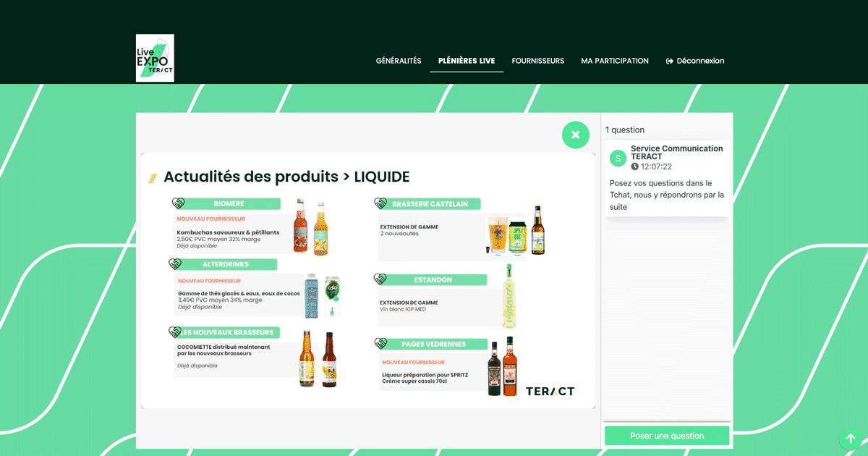Image resolution: width=868 pixels, height=456 pixels.
Task: Click the green S avatar in chat
Action: pyautogui.click(x=618, y=158)
